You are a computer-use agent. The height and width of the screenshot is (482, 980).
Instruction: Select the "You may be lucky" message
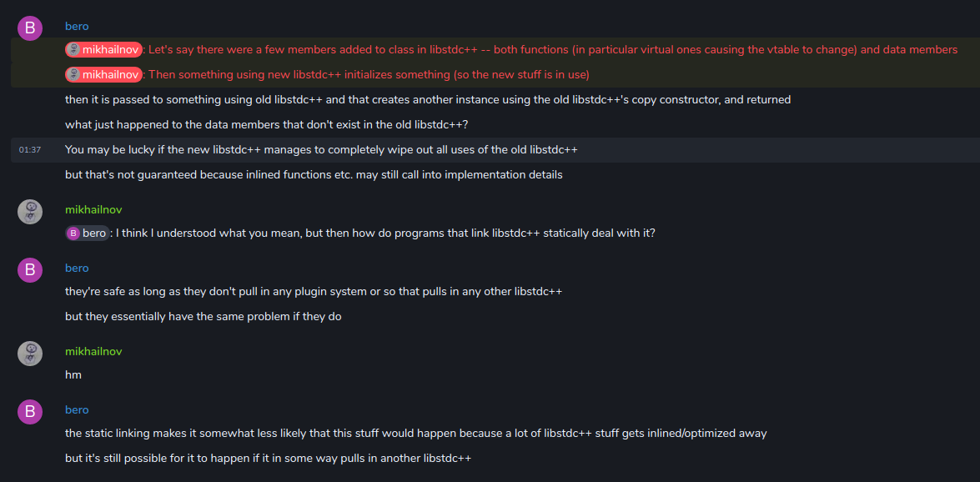[x=321, y=150]
